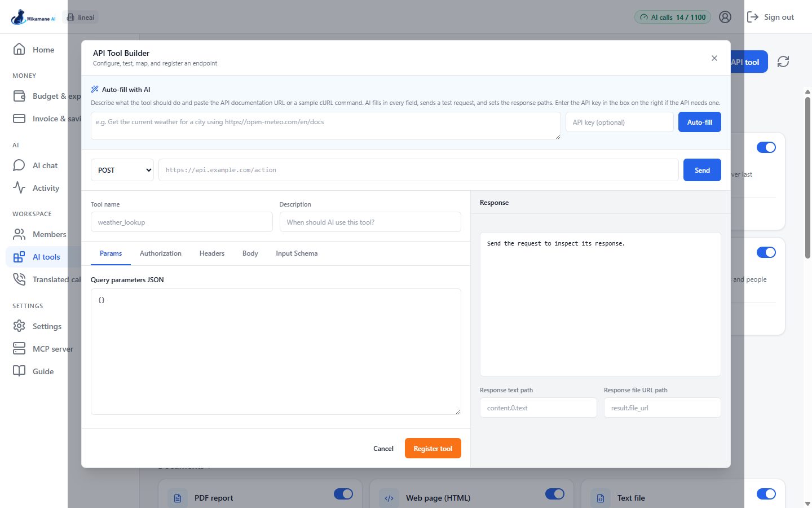Image resolution: width=812 pixels, height=508 pixels.
Task: Click the Auto-fill button
Action: [700, 122]
